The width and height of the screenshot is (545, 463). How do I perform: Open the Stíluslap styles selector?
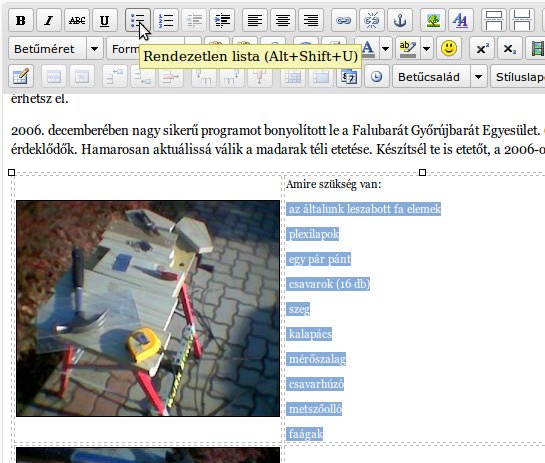tap(518, 76)
